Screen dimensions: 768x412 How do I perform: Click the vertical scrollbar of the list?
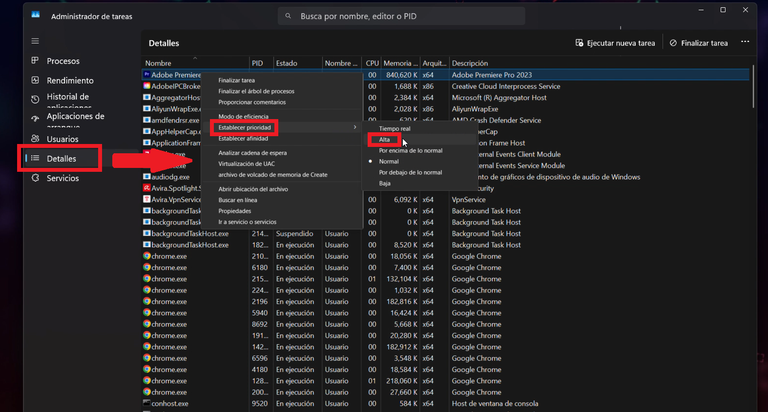click(x=754, y=87)
